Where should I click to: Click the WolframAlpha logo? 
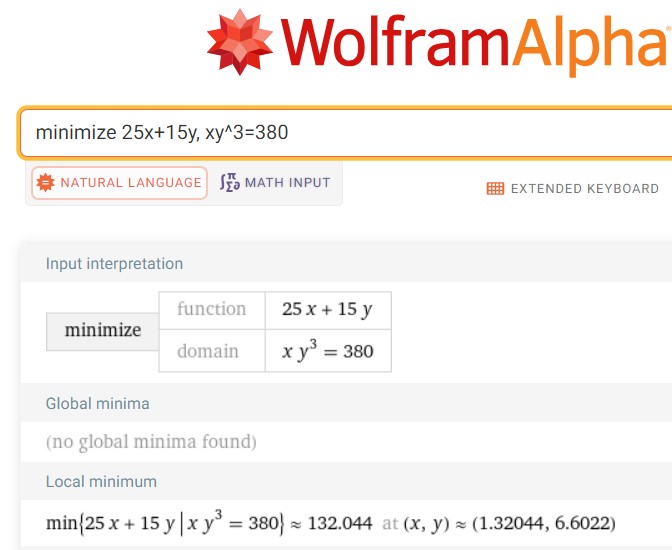pos(439,43)
